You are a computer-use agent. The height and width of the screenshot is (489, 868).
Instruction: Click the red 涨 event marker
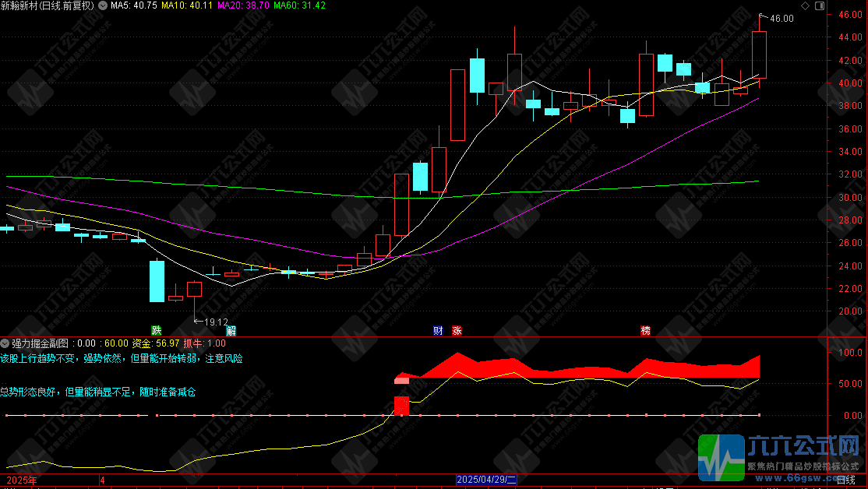457,330
